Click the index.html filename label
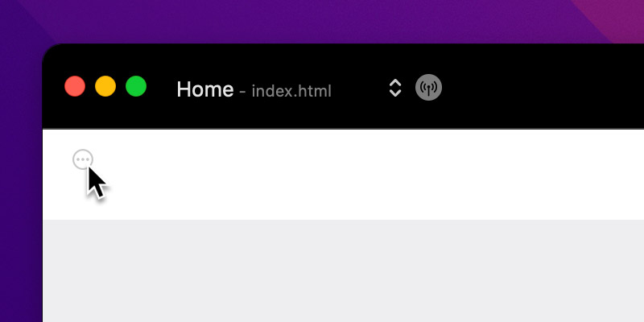 click(x=291, y=91)
